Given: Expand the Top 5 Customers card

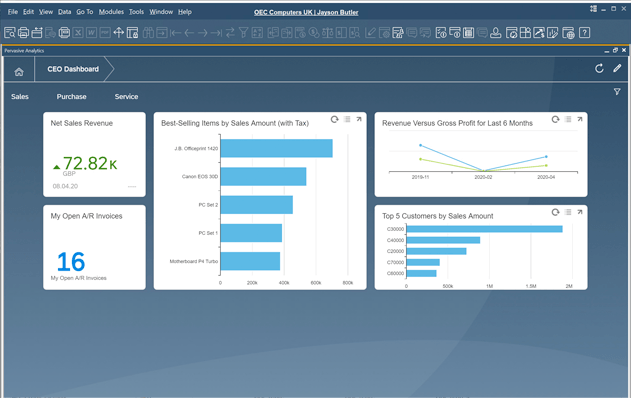Looking at the screenshot, I should pyautogui.click(x=580, y=212).
